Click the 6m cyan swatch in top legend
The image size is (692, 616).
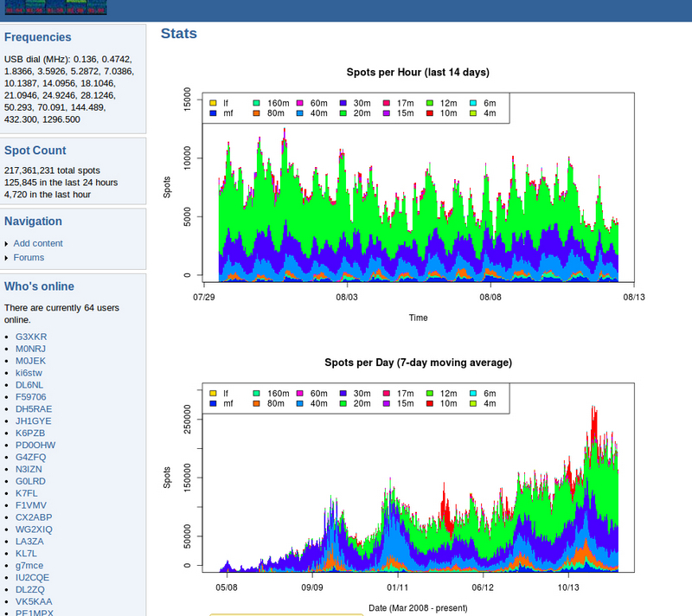pyautogui.click(x=473, y=103)
